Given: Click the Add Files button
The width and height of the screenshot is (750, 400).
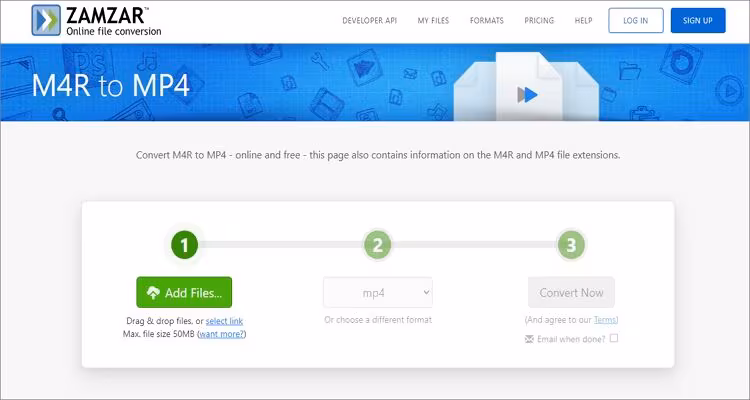Looking at the screenshot, I should pyautogui.click(x=184, y=292).
